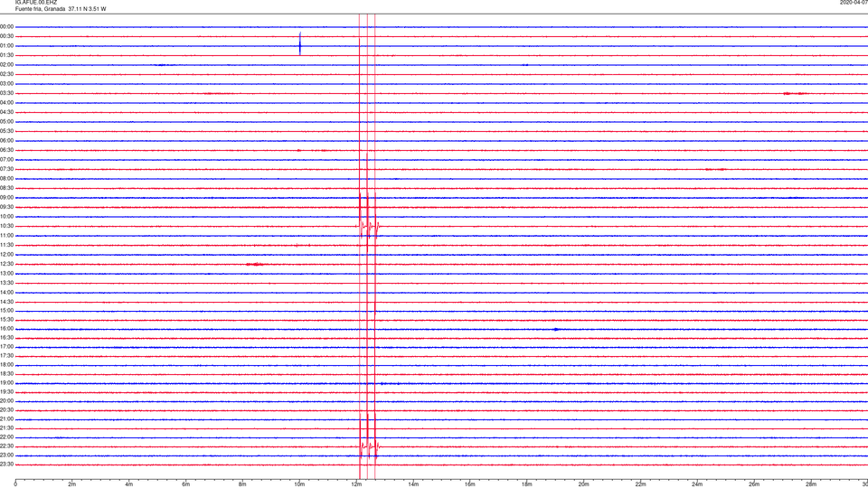Image resolution: width=868 pixels, height=488 pixels.
Task: Select the 08:30 trace time label
Action: pyautogui.click(x=6, y=188)
